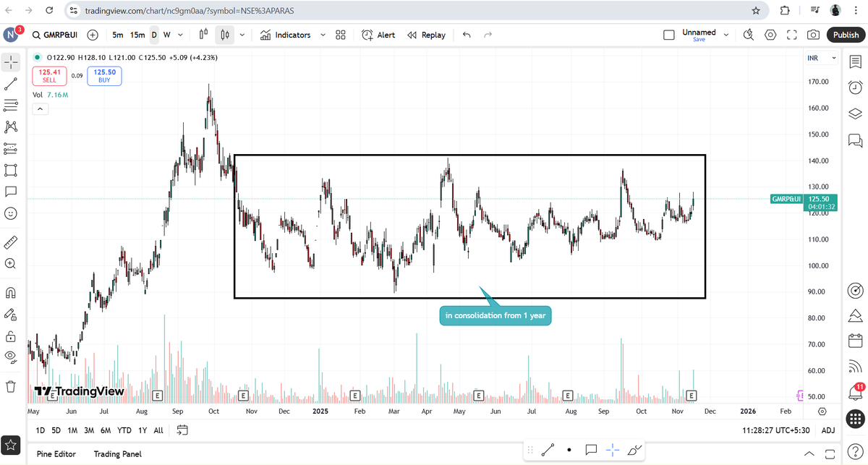868x465 pixels.
Task: Open the watchlist panel in right sidebar
Action: [x=855, y=63]
